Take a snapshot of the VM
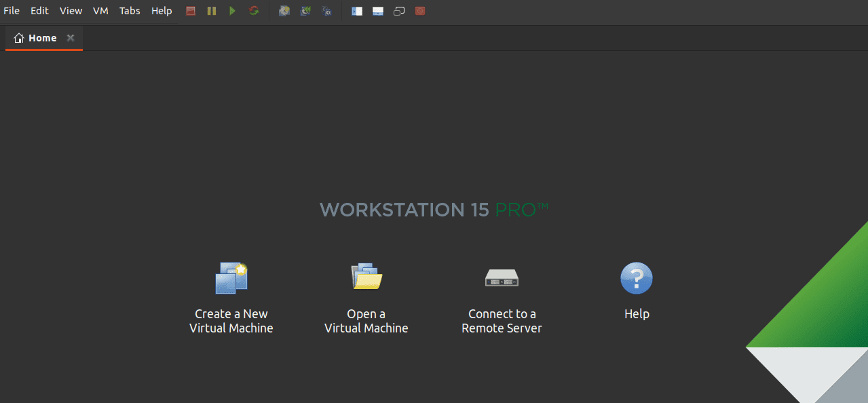 284,11
